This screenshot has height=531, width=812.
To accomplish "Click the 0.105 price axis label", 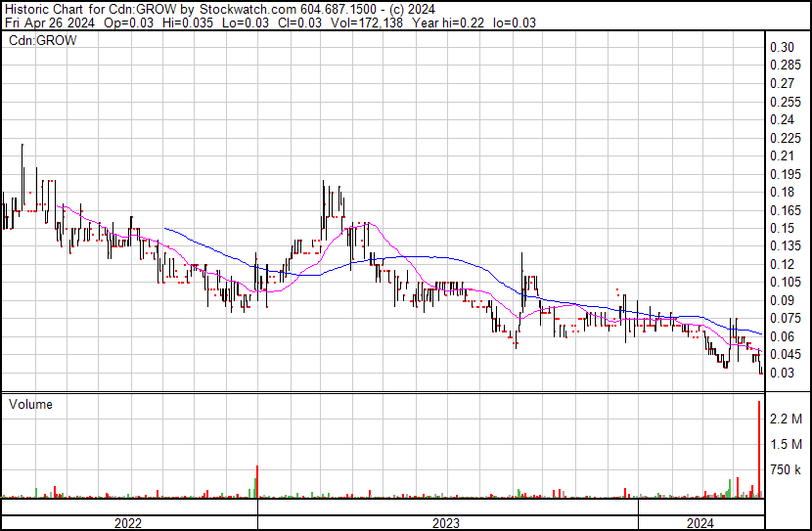I will pyautogui.click(x=784, y=283).
